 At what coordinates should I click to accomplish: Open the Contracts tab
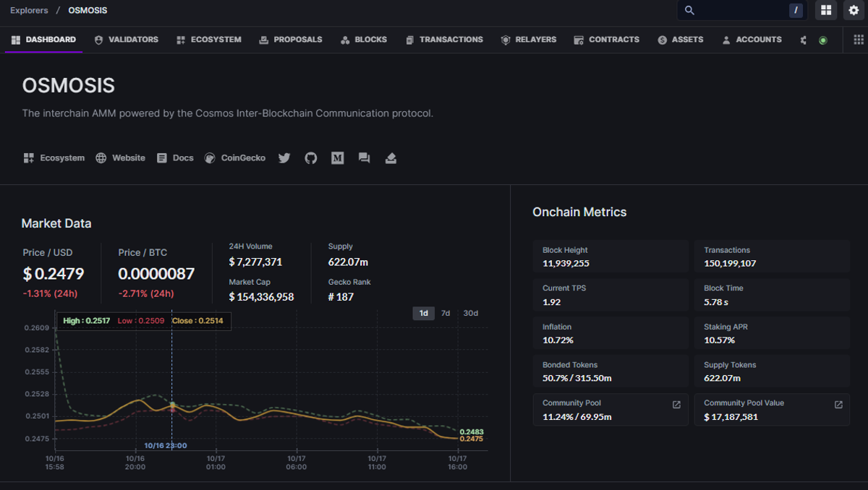(x=606, y=40)
